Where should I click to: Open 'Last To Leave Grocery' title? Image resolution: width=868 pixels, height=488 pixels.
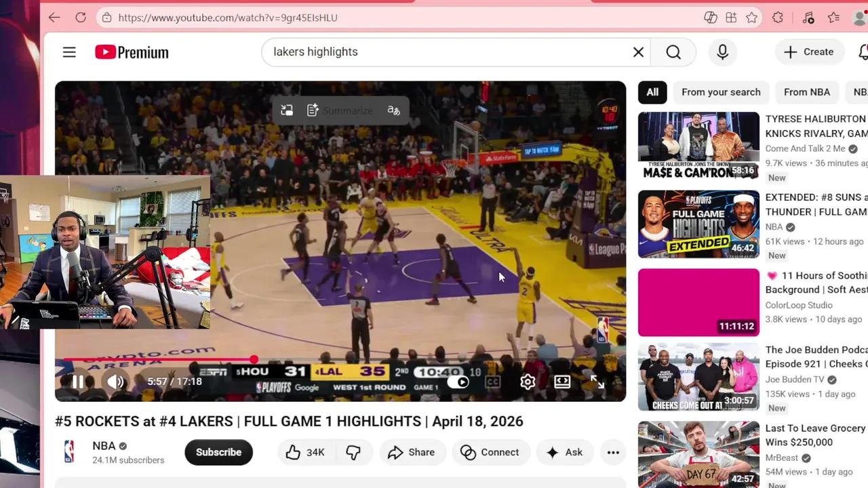[x=815, y=435]
